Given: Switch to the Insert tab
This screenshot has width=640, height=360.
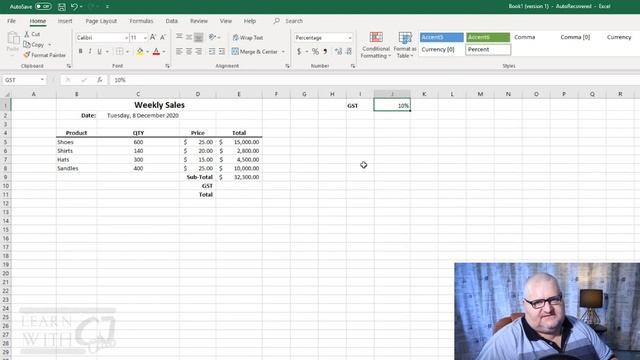Looking at the screenshot, I should 64,21.
